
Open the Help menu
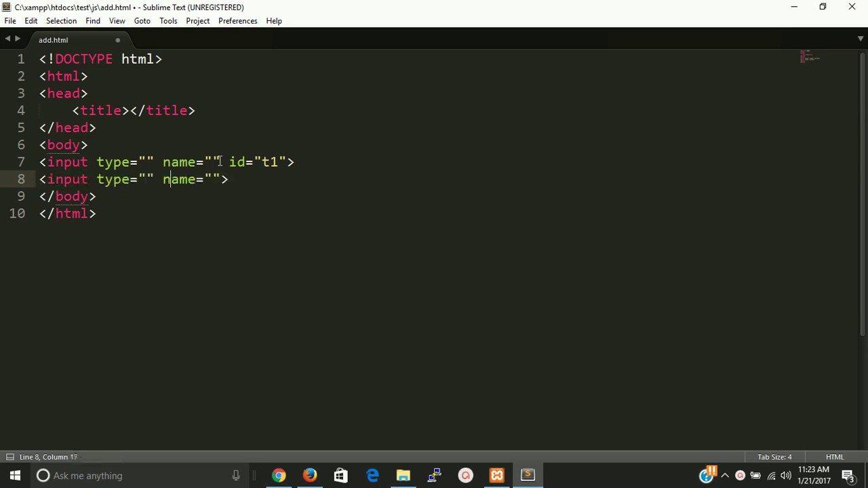click(274, 21)
